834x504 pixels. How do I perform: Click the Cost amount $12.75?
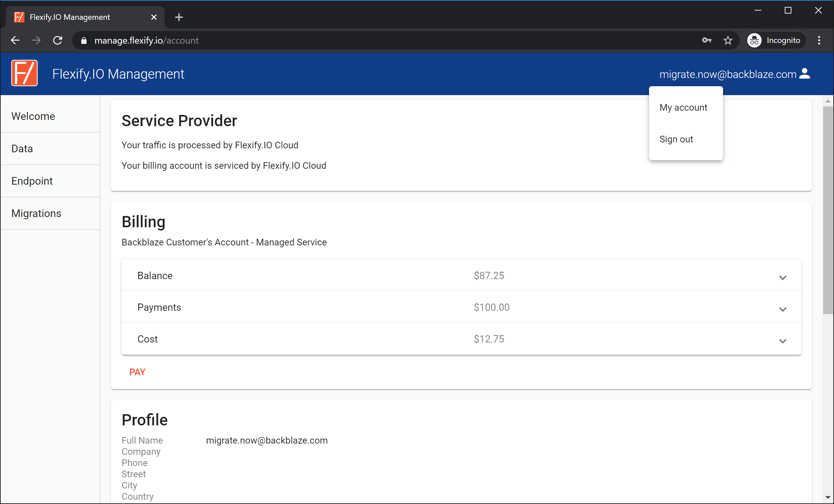click(x=489, y=339)
